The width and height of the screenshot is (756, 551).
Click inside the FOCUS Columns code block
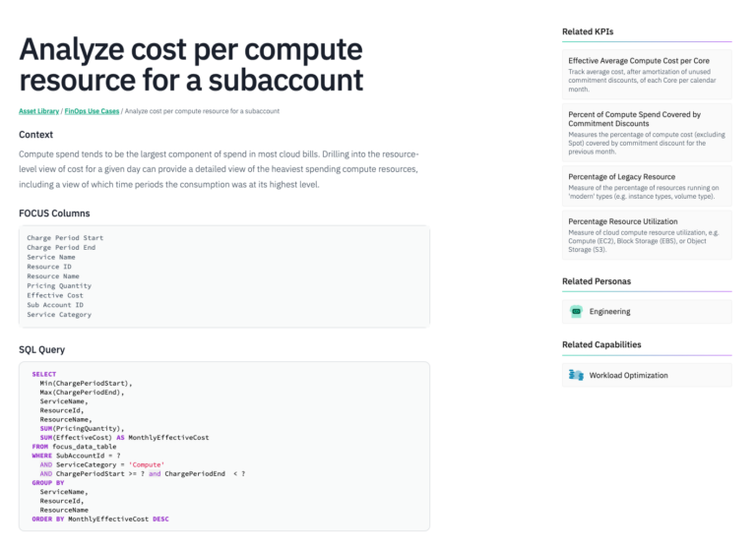[x=224, y=276]
